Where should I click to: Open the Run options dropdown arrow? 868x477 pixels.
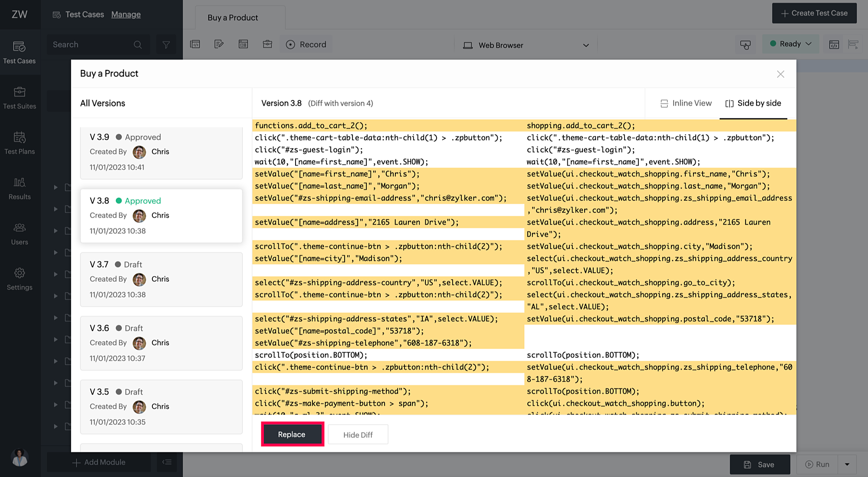coord(847,464)
